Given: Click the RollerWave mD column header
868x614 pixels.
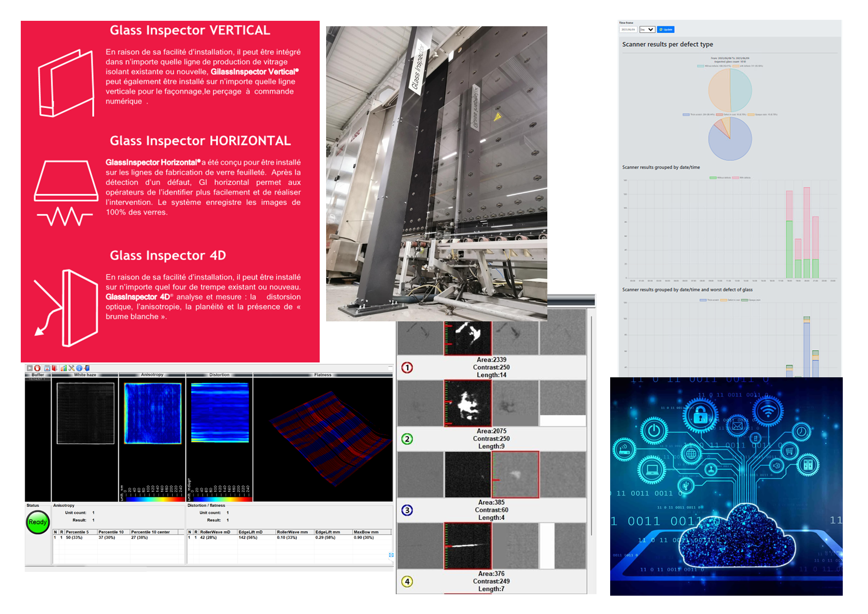Looking at the screenshot, I should coord(215,532).
